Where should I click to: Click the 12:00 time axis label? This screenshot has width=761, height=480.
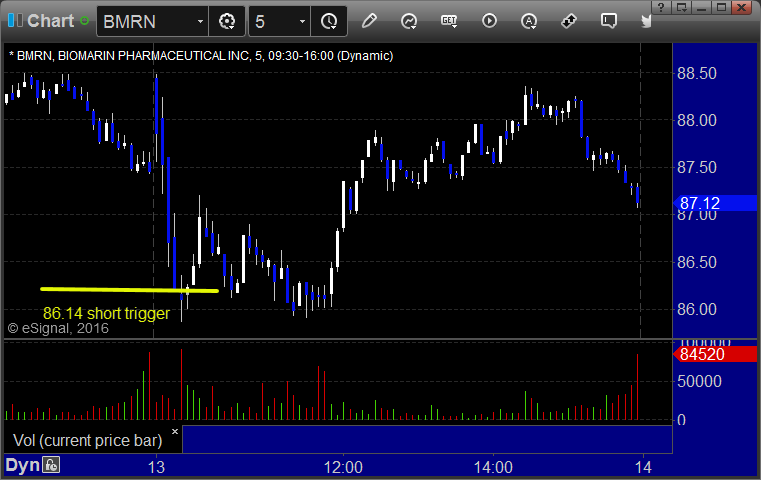[x=343, y=467]
